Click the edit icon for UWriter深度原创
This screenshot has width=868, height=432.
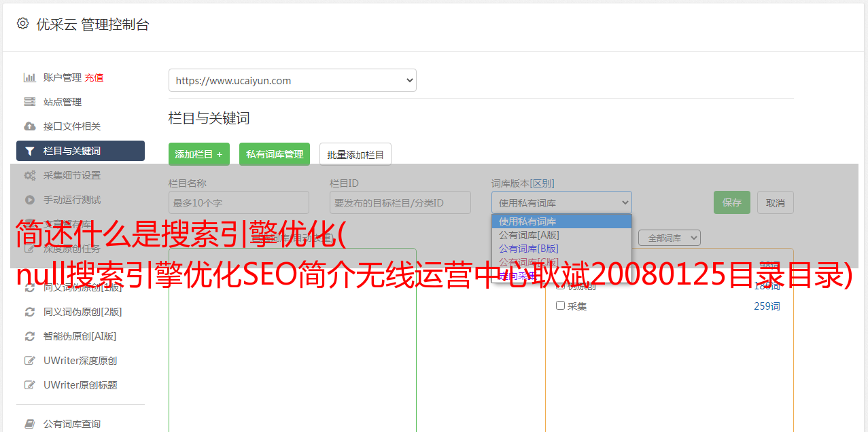(x=30, y=361)
